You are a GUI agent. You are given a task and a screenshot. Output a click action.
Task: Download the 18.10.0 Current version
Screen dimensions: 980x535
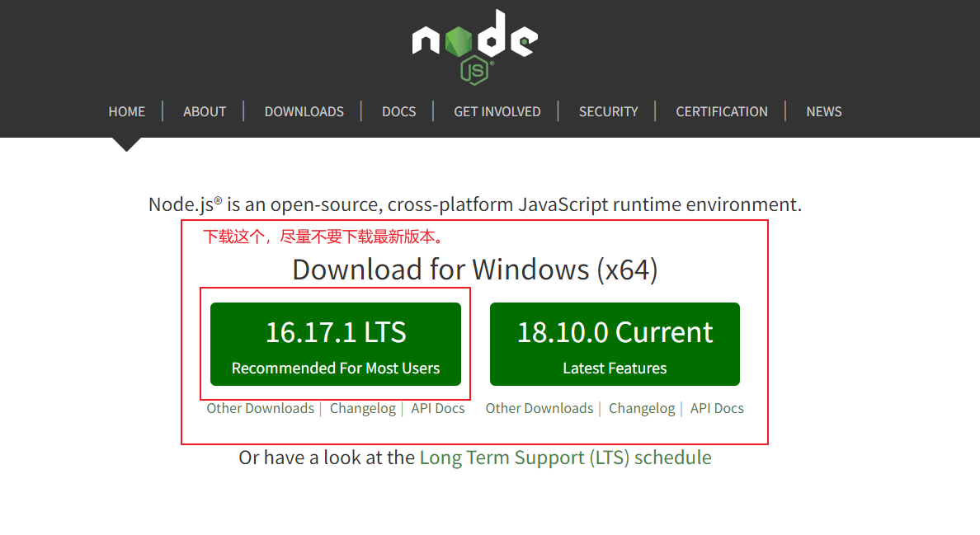(x=615, y=344)
